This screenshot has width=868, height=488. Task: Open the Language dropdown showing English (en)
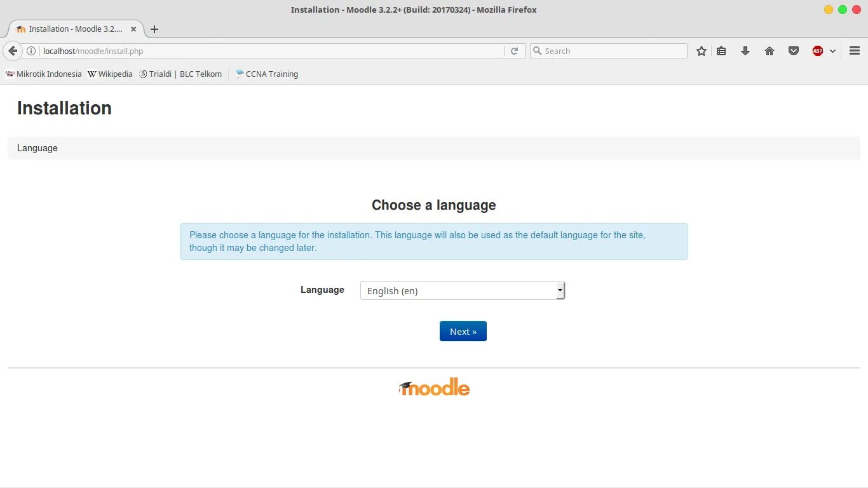point(463,290)
